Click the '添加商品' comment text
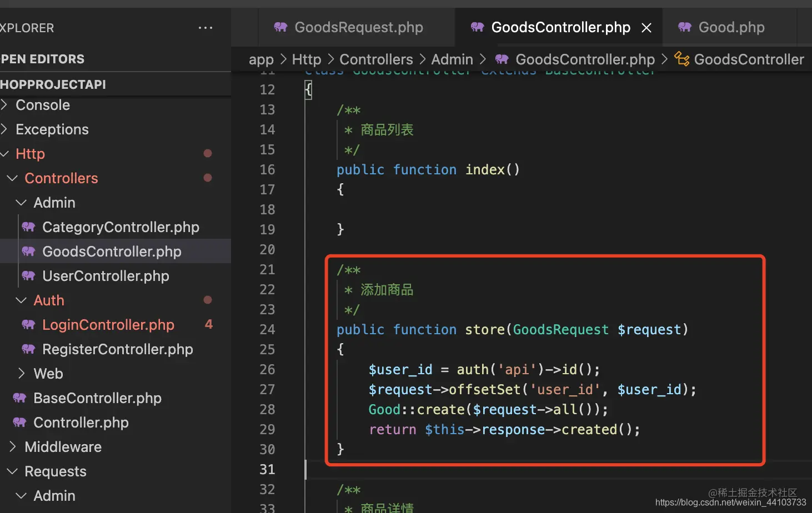This screenshot has height=513, width=812. click(x=387, y=290)
